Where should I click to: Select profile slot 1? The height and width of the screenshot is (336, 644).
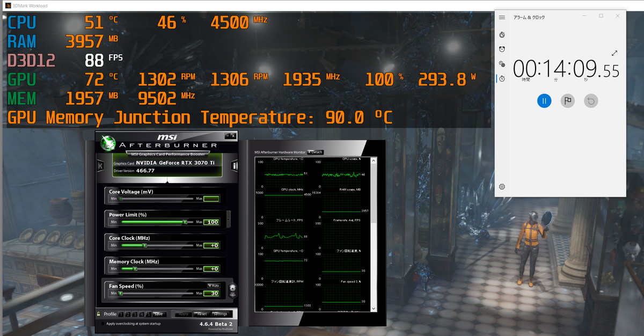[x=121, y=314]
